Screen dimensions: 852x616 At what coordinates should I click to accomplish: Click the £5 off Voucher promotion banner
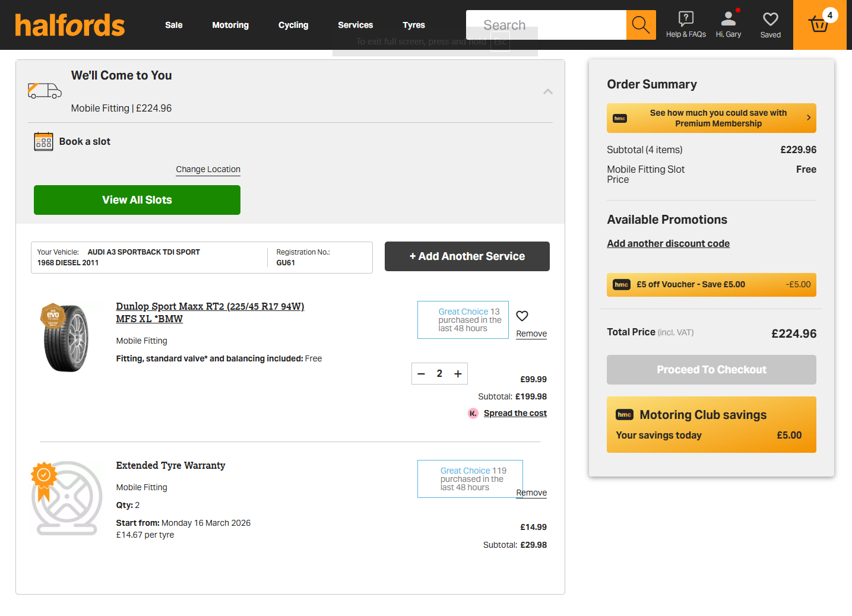click(x=711, y=285)
